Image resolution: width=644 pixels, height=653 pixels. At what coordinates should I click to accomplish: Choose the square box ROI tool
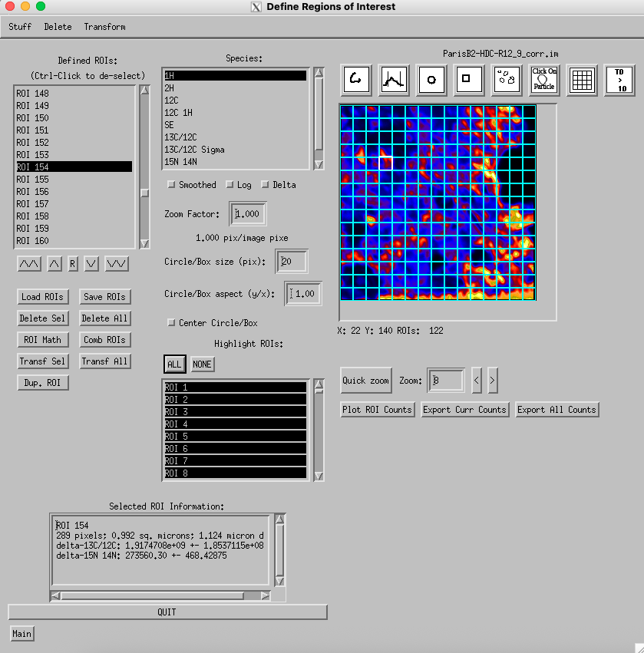(x=468, y=79)
